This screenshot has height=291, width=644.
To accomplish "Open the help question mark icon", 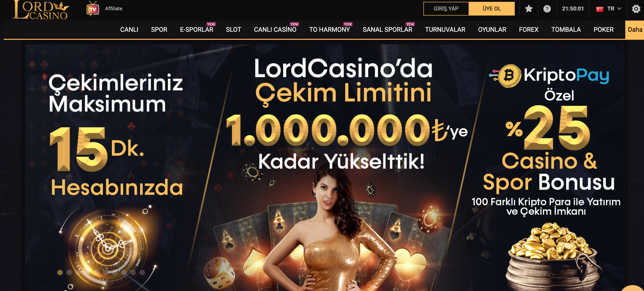I will pos(547,9).
